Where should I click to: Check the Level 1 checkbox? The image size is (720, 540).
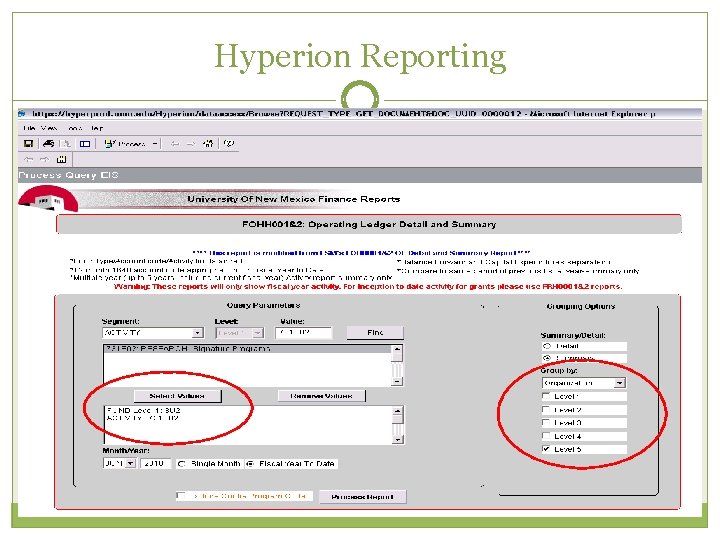pos(546,396)
